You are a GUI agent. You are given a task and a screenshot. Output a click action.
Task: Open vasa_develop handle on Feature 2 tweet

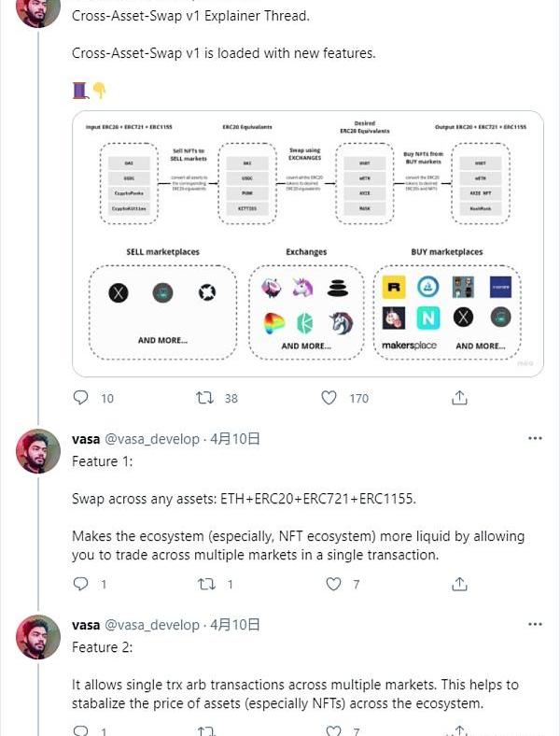[x=152, y=625]
